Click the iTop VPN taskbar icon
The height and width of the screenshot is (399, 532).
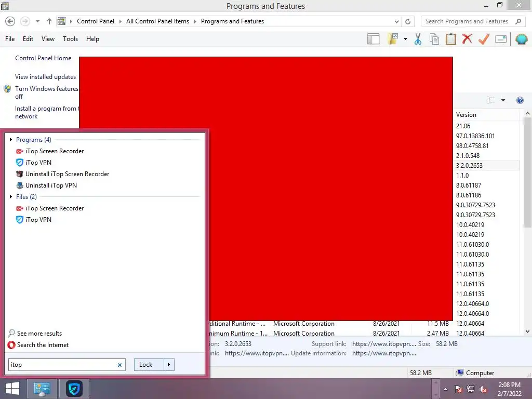click(74, 389)
